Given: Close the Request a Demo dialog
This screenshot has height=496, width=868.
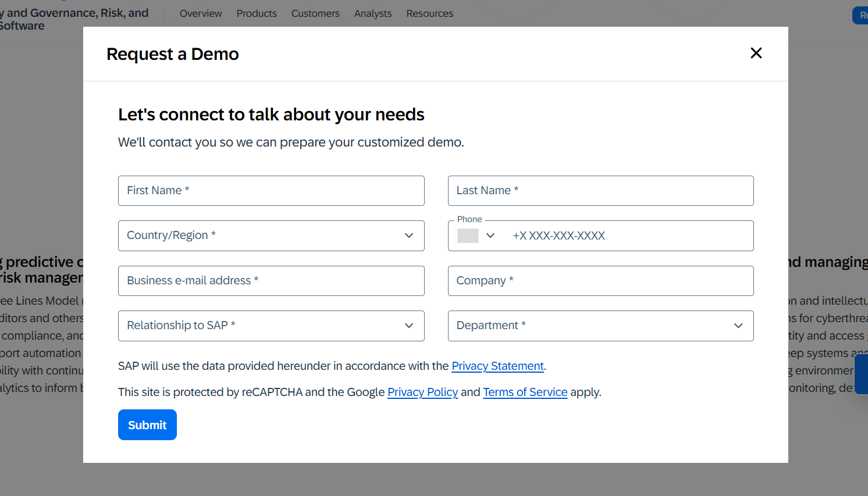Looking at the screenshot, I should (x=756, y=53).
